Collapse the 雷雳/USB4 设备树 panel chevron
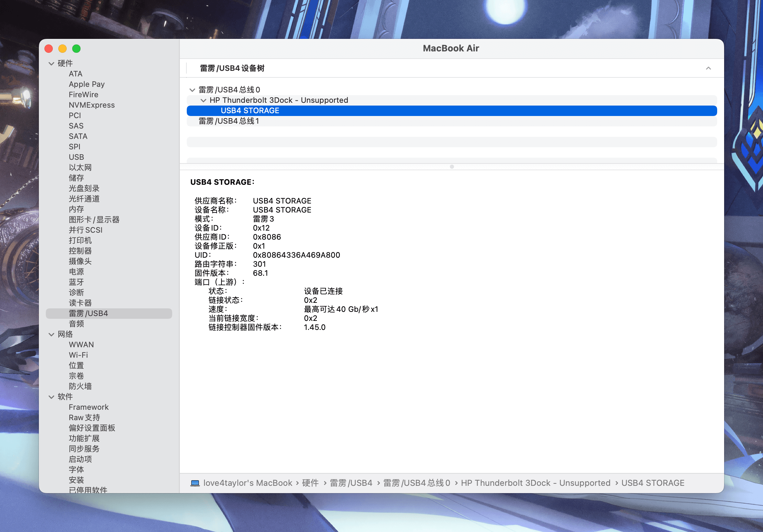This screenshot has width=763, height=532. click(708, 68)
